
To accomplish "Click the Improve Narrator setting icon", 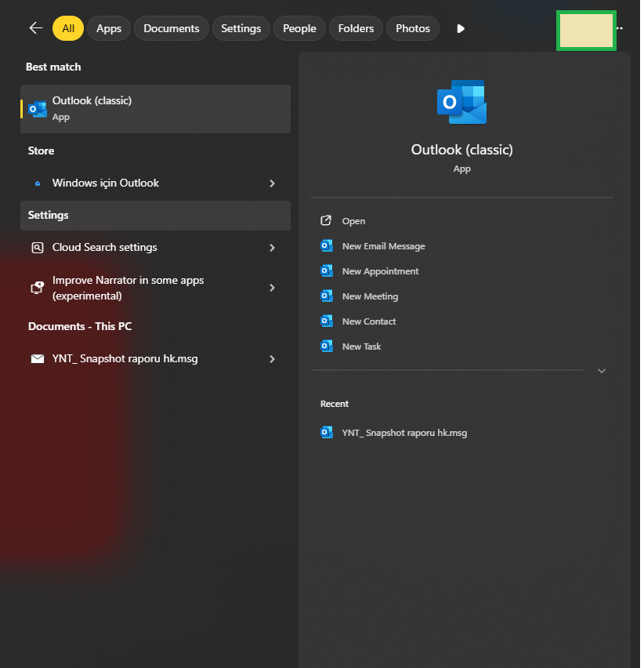I will [x=38, y=288].
